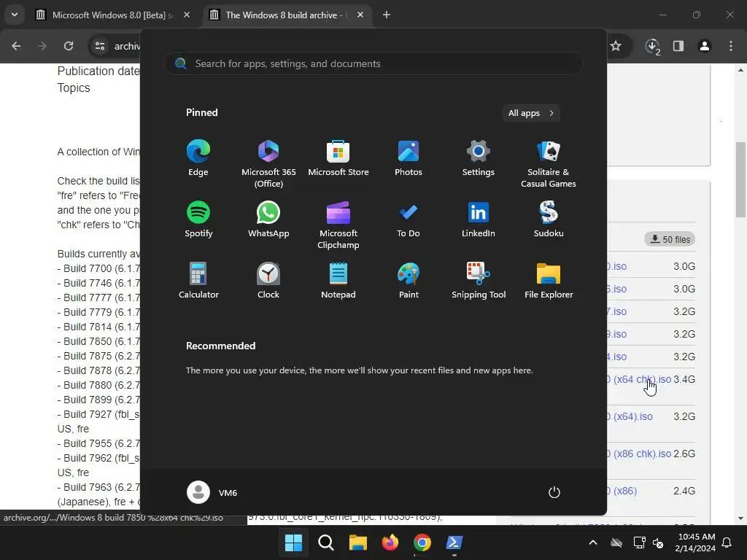Open Edge from pinned apps
747x560 pixels.
[x=198, y=158]
